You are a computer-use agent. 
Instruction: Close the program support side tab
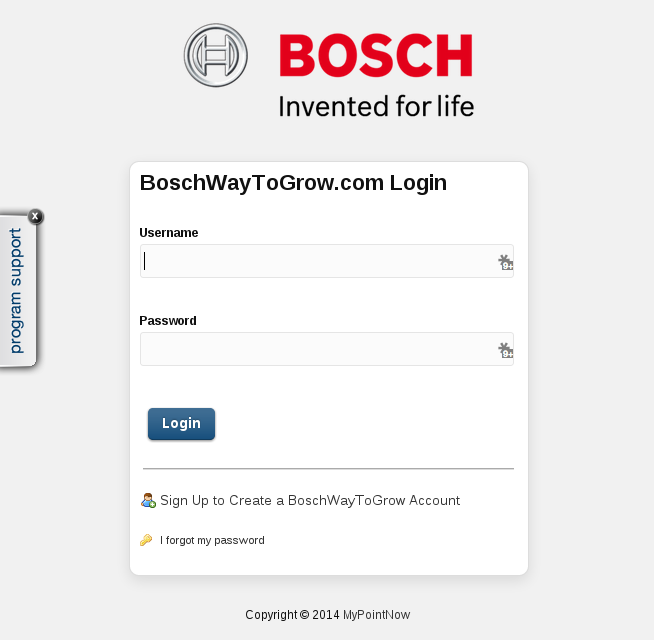coord(35,217)
